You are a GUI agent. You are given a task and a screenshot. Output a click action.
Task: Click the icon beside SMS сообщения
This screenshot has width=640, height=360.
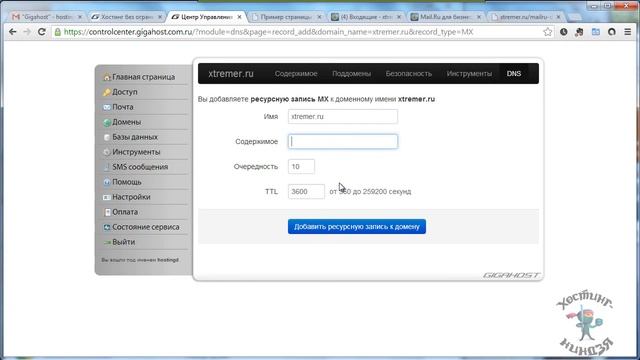(x=107, y=167)
